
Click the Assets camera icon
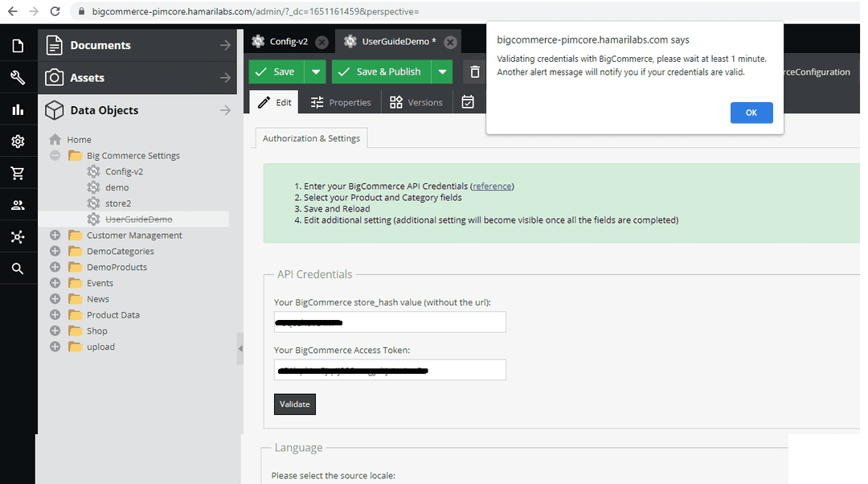coord(54,77)
